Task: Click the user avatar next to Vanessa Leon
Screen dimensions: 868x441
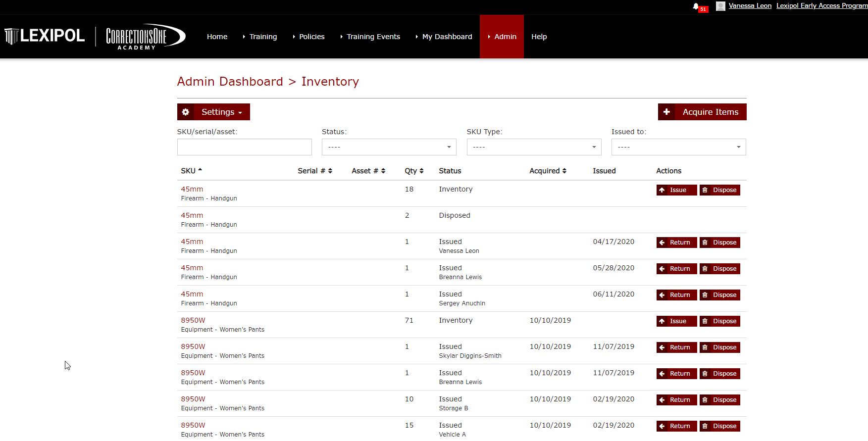Action: 720,6
